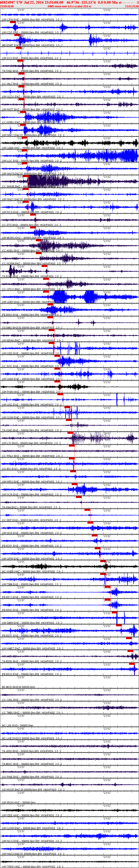The image size is (139, 868).
Task: Select the PB B201 EHZ trace label
Action: tap(32, 546)
